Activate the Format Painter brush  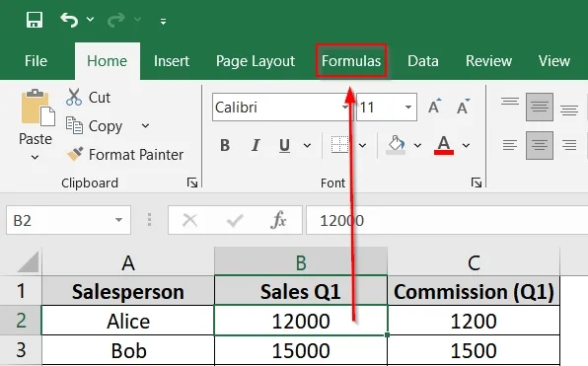[x=125, y=155]
